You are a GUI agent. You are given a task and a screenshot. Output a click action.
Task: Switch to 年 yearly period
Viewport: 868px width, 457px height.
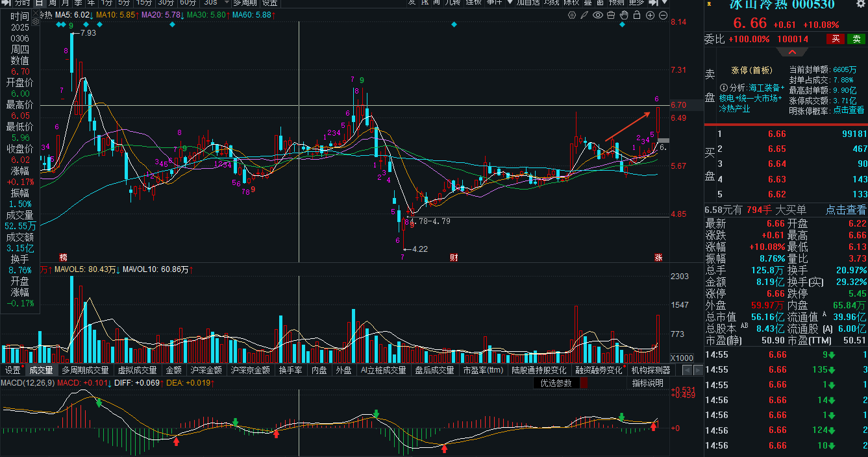coord(91,3)
